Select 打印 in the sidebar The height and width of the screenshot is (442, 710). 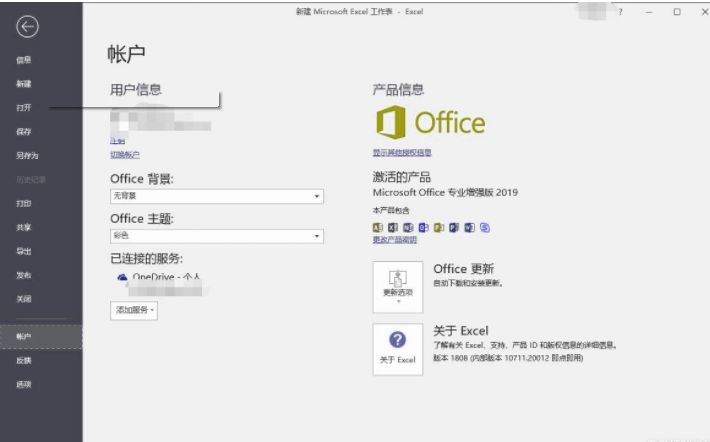(x=24, y=203)
